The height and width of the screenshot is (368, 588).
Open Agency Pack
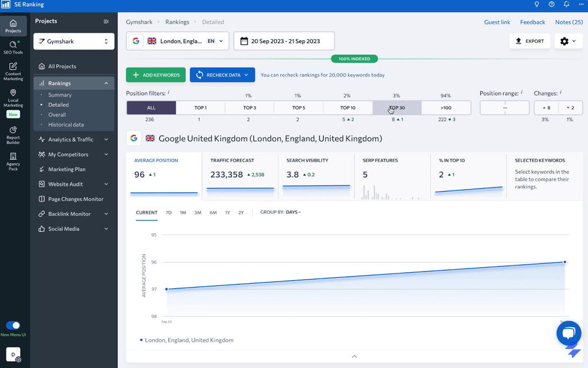click(13, 162)
